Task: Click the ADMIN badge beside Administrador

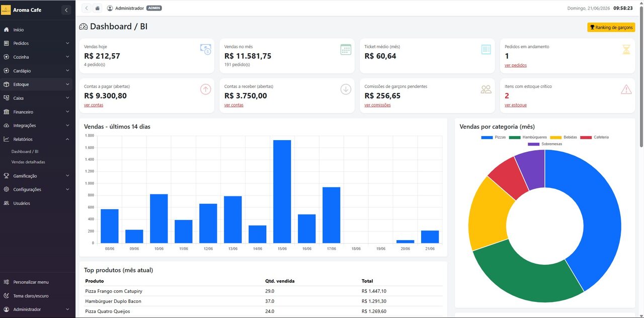Action: coord(154,8)
